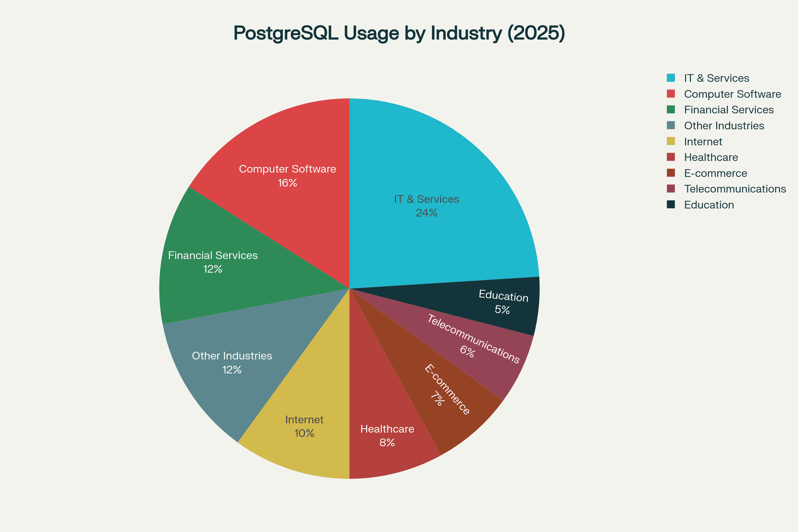Screen dimensions: 798x532
Task: Click the Telecommunications legend swatch
Action: pyautogui.click(x=671, y=189)
